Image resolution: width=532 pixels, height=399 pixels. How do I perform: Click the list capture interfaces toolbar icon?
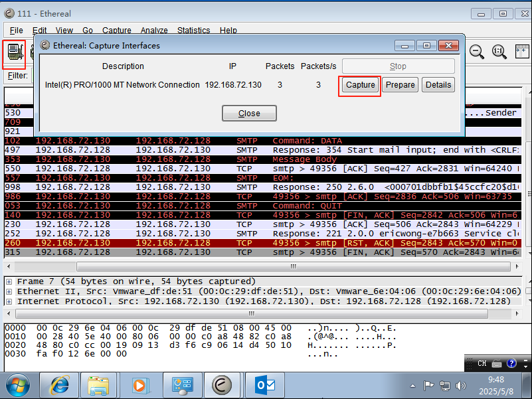pos(14,53)
